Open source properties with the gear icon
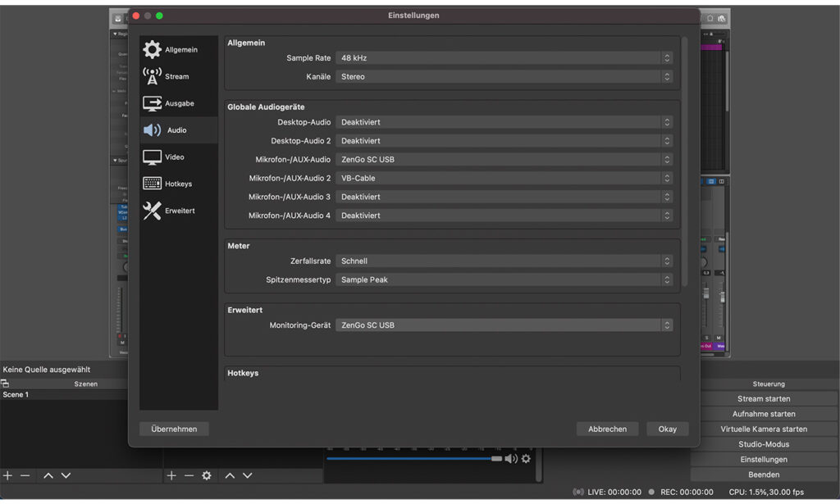This screenshot has height=504, width=840. (207, 475)
